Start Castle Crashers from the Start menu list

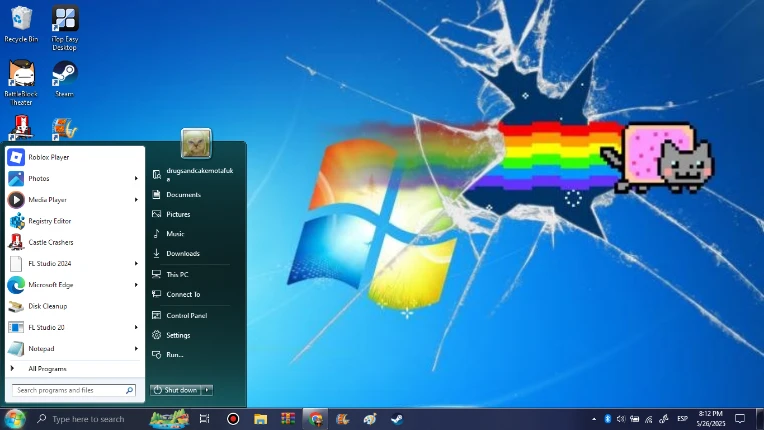tap(75, 243)
